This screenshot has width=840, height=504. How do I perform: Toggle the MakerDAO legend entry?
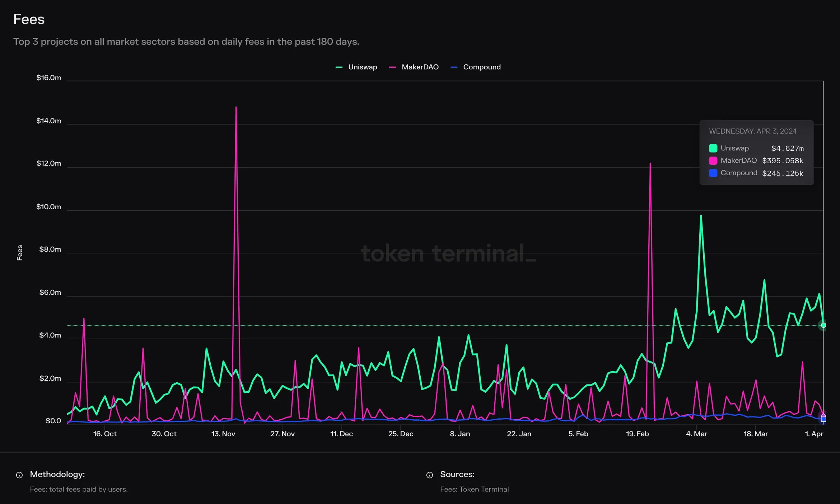(x=414, y=67)
